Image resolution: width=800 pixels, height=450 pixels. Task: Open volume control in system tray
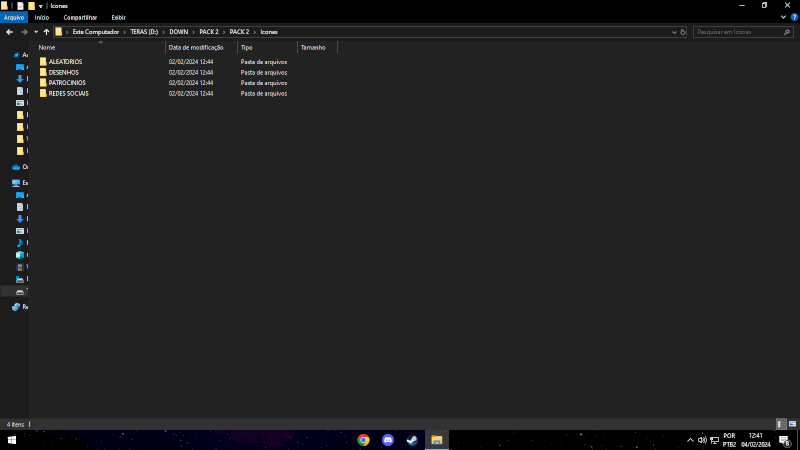[703, 440]
